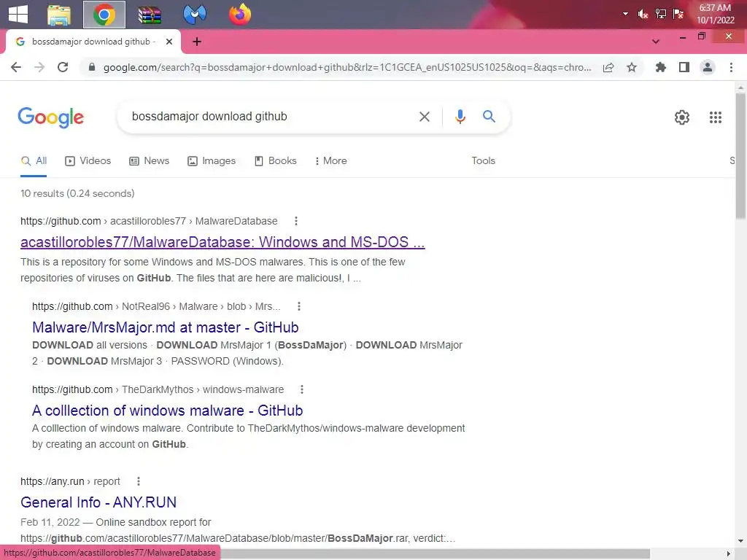Share this page from address bar
This screenshot has width=747, height=560.
pyautogui.click(x=608, y=68)
